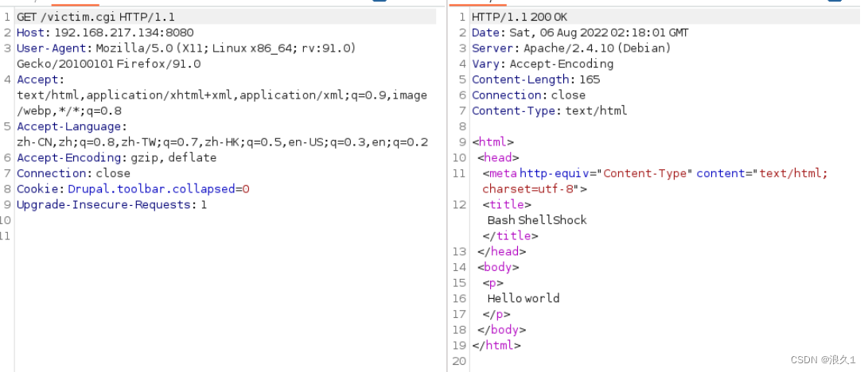This screenshot has width=868, height=372.
Task: Click the User-Agent Mozilla/5.0 header line
Action: coord(186,48)
